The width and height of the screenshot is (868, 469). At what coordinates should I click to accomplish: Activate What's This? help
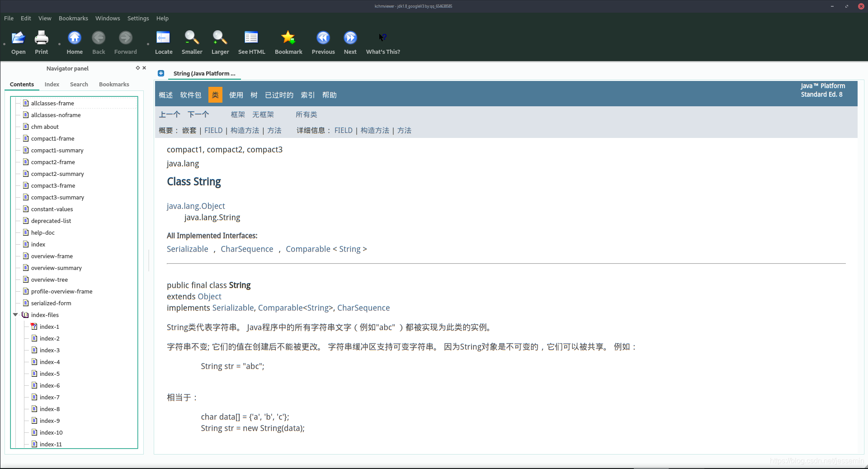(383, 43)
